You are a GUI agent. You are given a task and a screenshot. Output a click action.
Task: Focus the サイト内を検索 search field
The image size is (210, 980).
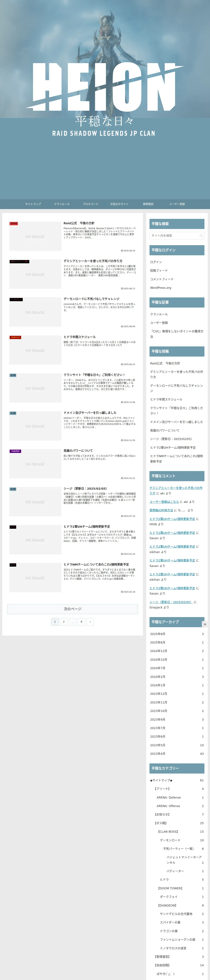(x=177, y=236)
